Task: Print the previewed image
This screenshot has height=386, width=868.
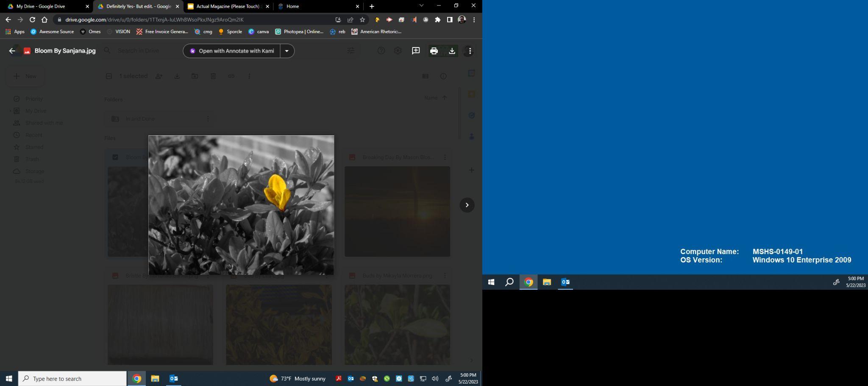Action: (434, 51)
